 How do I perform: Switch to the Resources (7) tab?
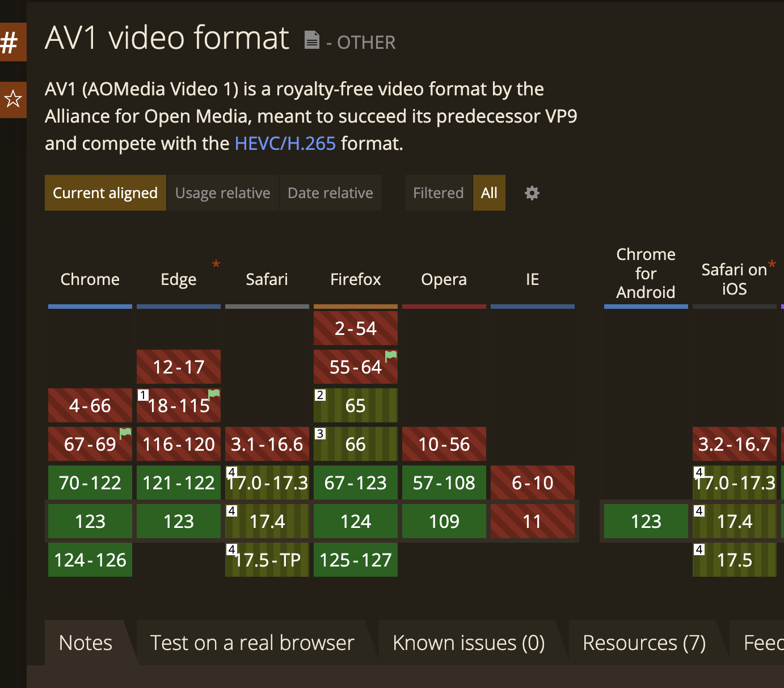coord(644,643)
